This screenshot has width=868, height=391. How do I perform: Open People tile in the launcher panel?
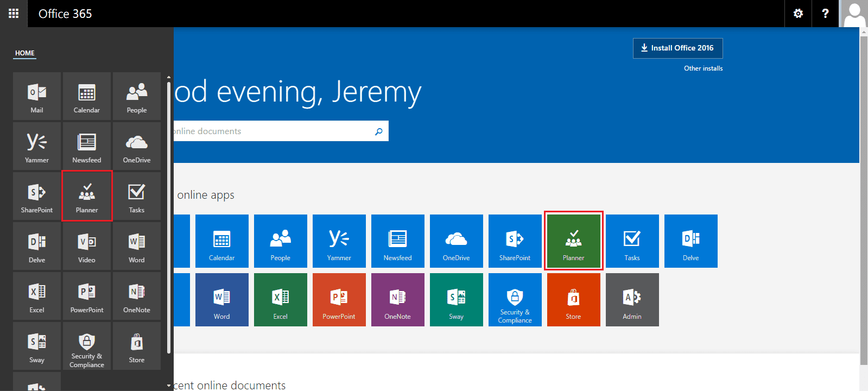pos(137,96)
